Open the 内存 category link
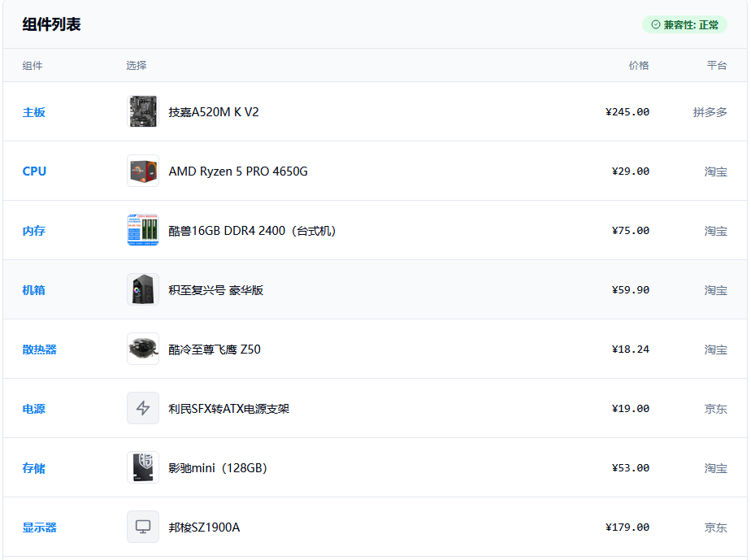751x560 pixels. click(x=34, y=231)
